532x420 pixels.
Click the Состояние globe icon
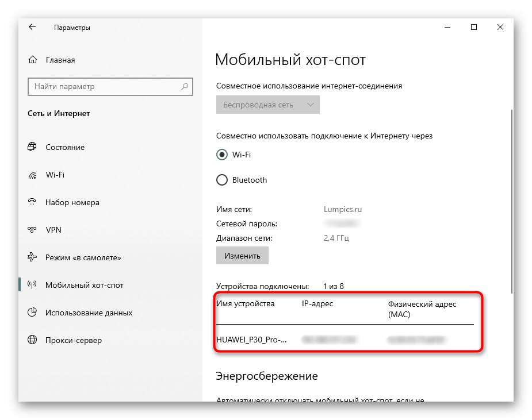(32, 147)
